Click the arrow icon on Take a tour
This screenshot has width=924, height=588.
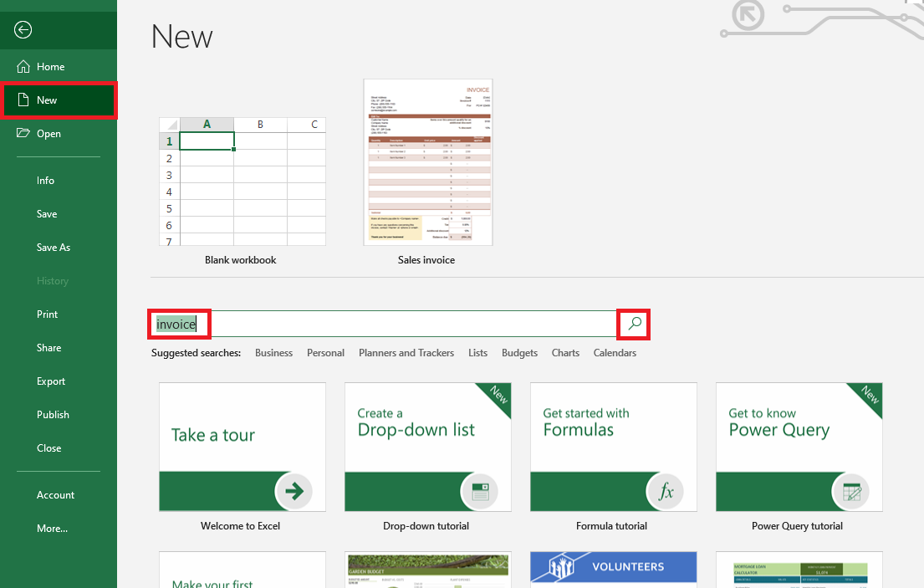coord(294,491)
